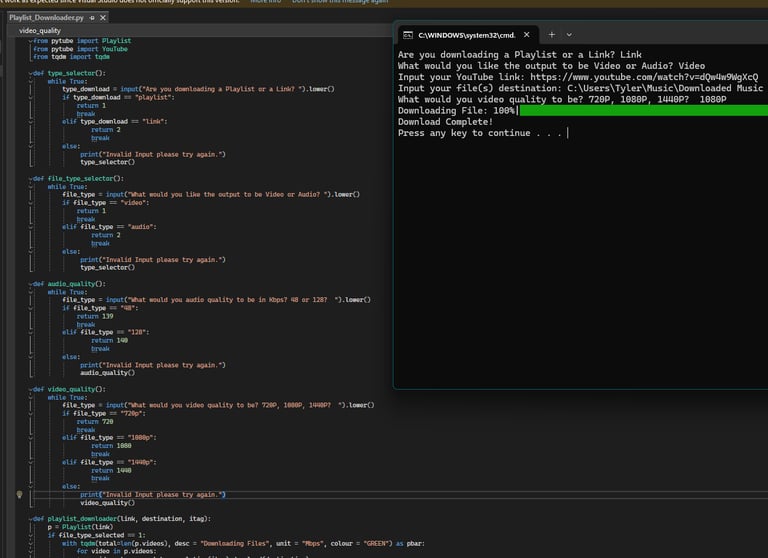Collapse the video_quality function definition

coord(32,388)
